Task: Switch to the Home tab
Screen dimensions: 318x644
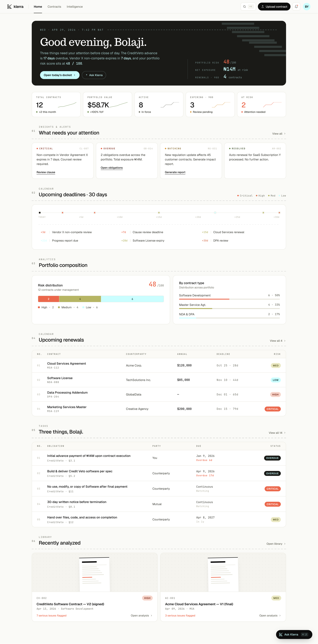Action: pos(38,7)
